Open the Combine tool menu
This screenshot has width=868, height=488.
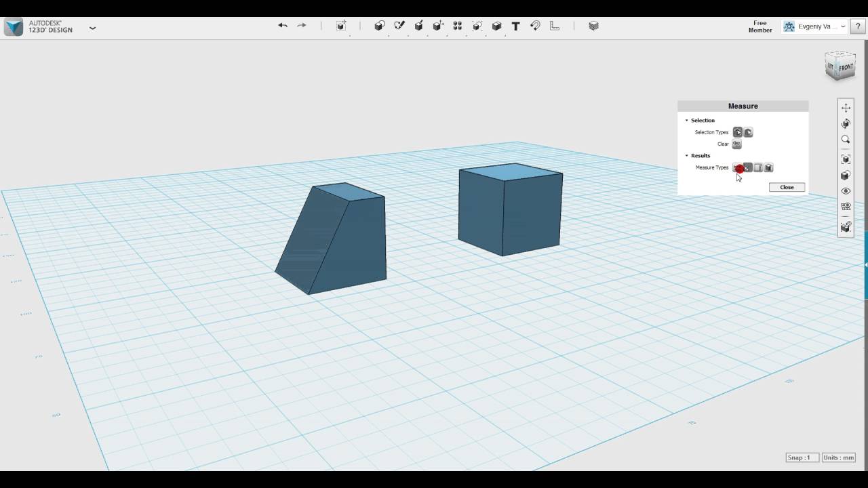click(496, 26)
